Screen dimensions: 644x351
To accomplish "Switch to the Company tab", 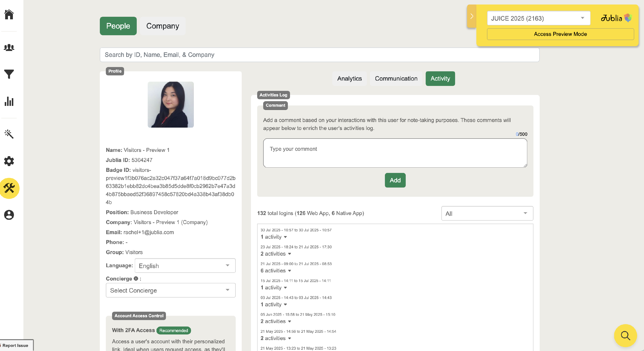I will coord(163,26).
